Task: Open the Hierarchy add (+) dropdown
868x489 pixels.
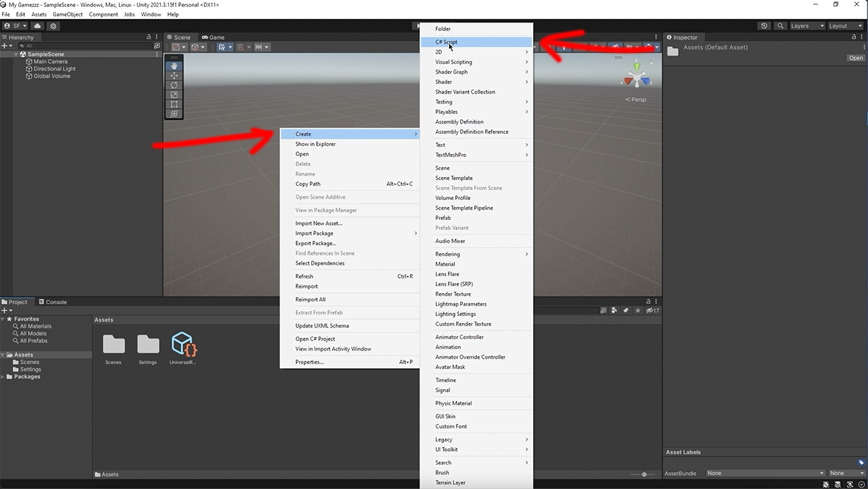Action: tap(6, 46)
